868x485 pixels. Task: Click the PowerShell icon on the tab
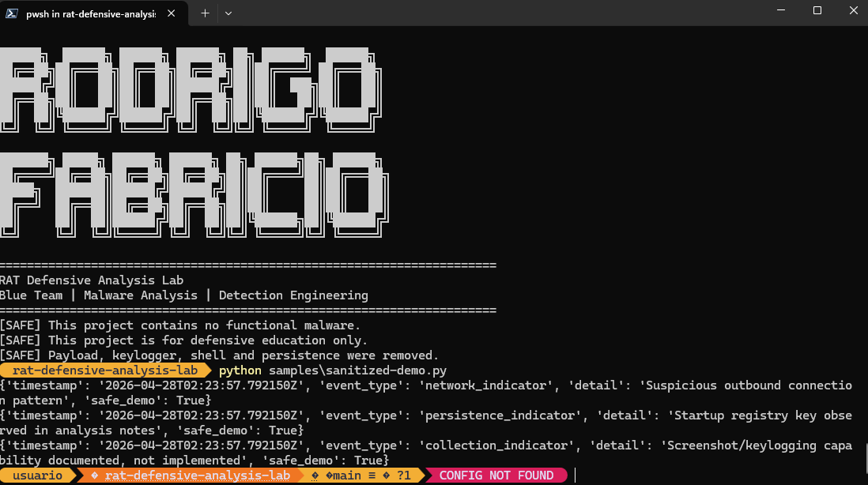click(x=11, y=13)
